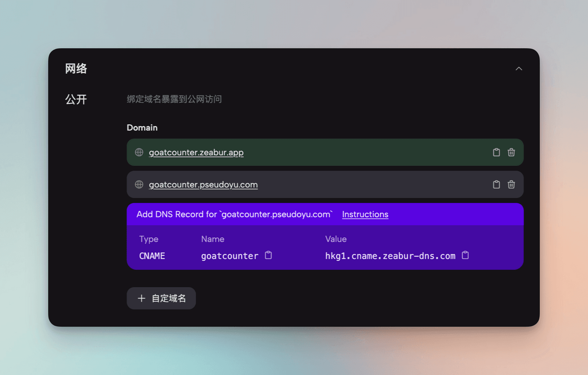Copy the hkg1.cname.zeabur-dns.com value
This screenshot has height=375, width=588.
(x=465, y=255)
